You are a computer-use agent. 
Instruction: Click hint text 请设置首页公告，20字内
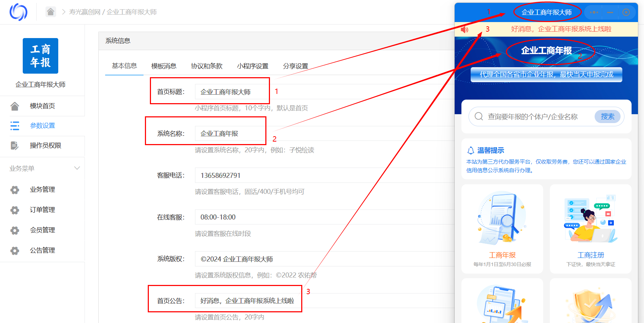[x=229, y=317]
